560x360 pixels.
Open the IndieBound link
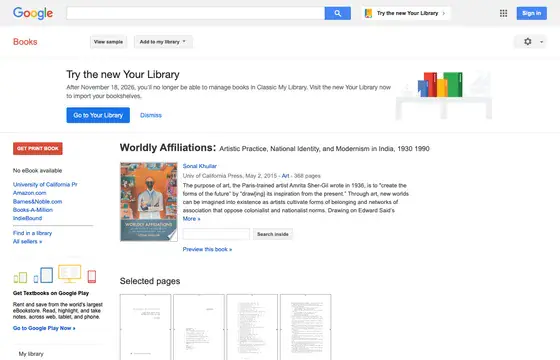28,218
